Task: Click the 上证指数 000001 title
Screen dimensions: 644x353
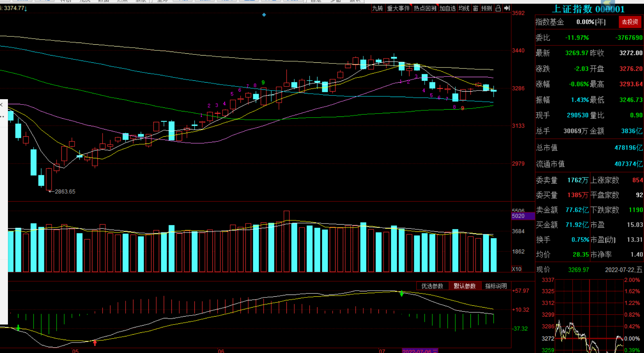Action: tap(588, 9)
